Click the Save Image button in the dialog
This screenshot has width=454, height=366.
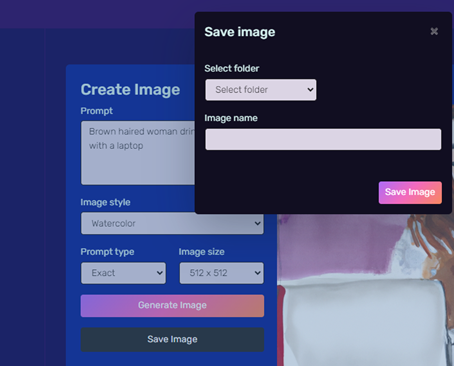tap(410, 192)
